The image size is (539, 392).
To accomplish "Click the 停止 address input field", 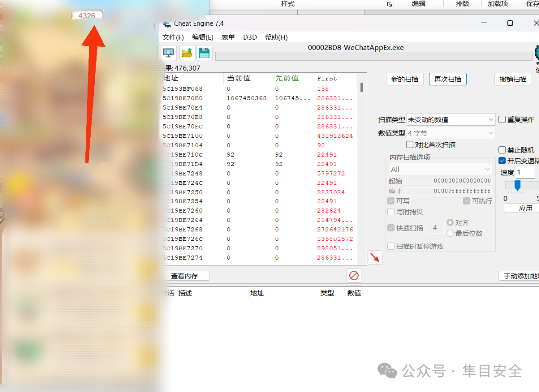I will pyautogui.click(x=449, y=191).
